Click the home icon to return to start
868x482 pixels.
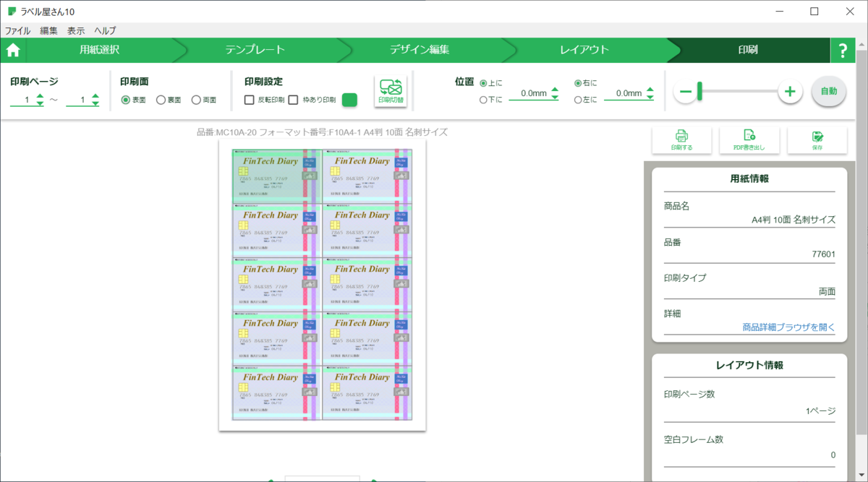(x=12, y=50)
